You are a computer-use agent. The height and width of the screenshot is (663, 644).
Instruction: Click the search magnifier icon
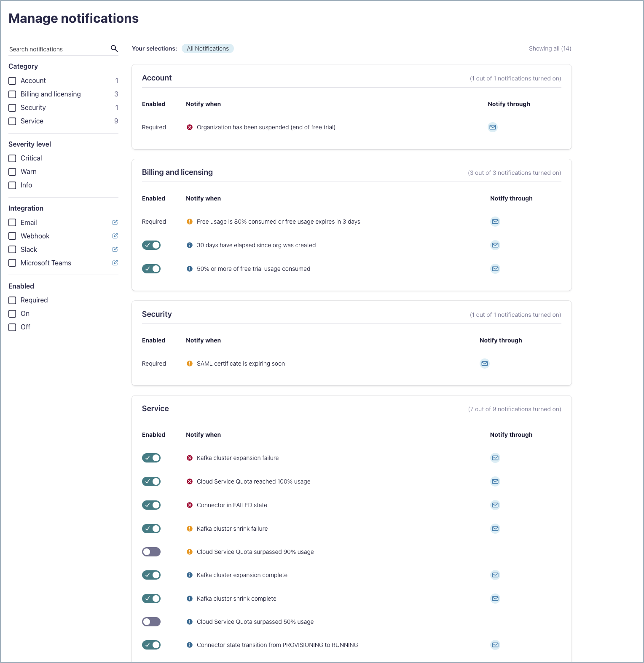coord(114,48)
